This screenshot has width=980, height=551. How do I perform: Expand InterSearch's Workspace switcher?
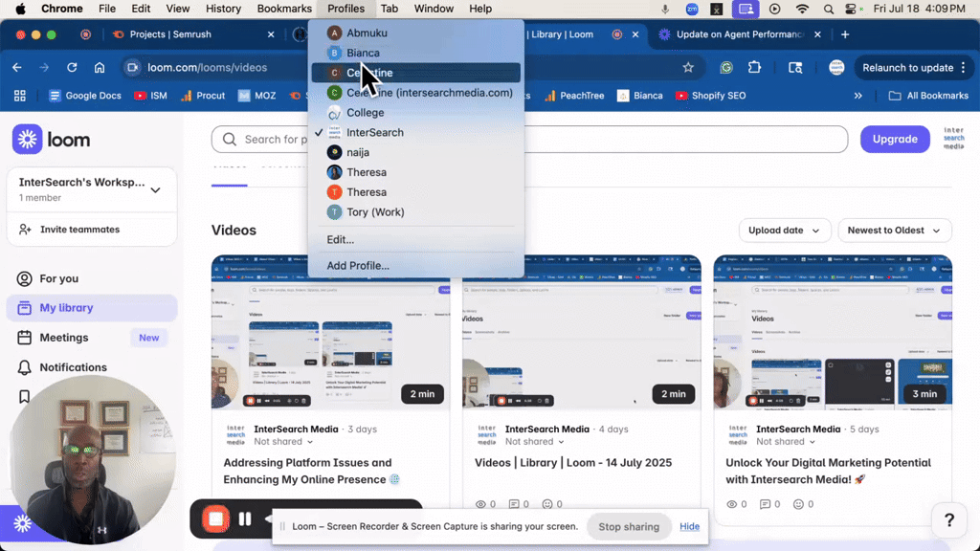(x=92, y=189)
